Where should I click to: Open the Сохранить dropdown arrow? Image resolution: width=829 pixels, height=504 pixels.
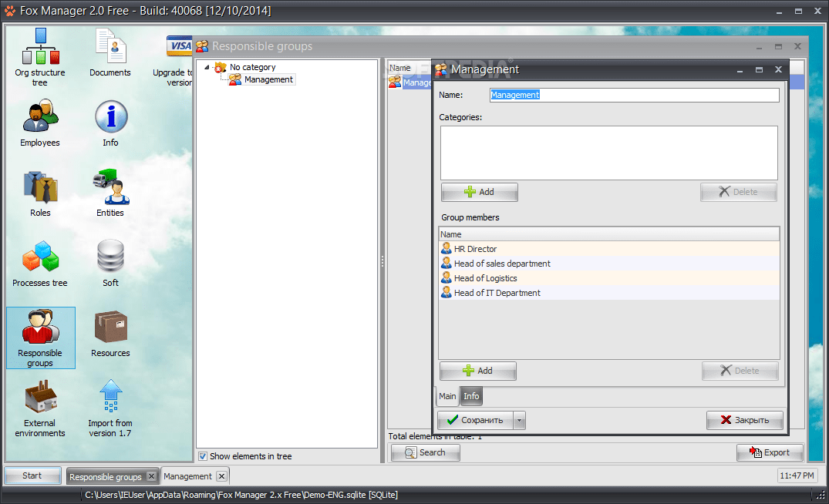518,420
